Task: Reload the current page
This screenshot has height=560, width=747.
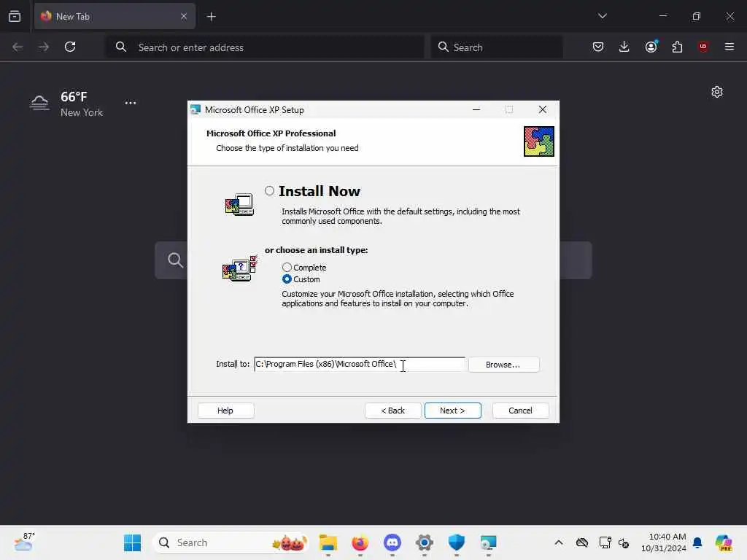Action: (x=70, y=47)
